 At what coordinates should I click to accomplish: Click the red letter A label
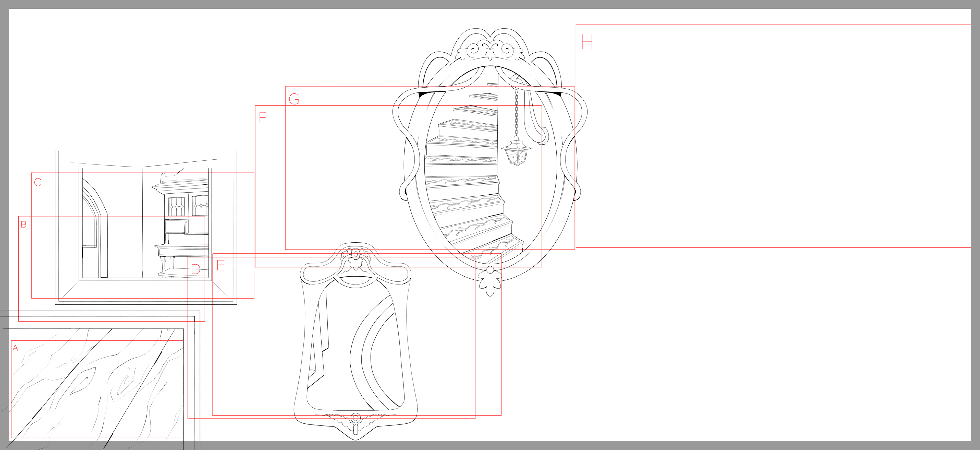15,348
